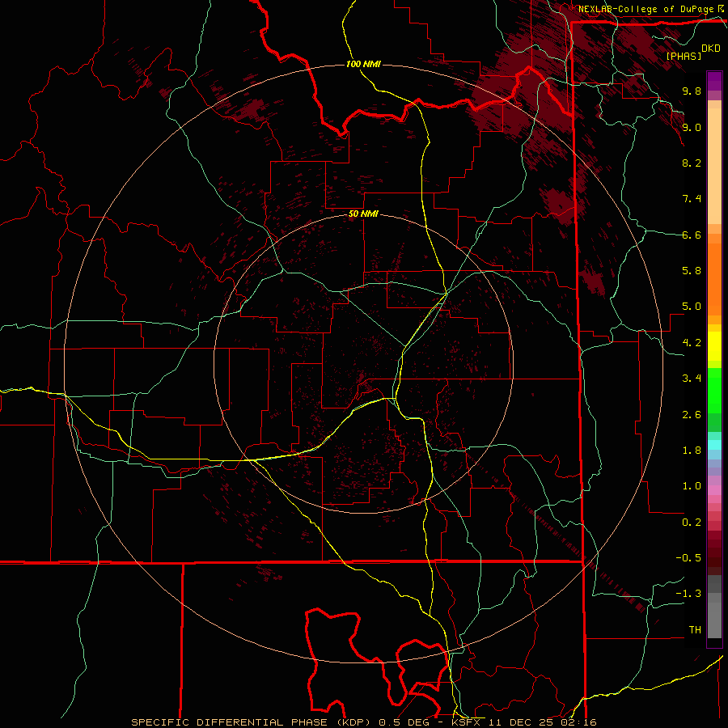728x728 pixels.
Task: Click the [PHAS] unit label
Action: click(684, 56)
